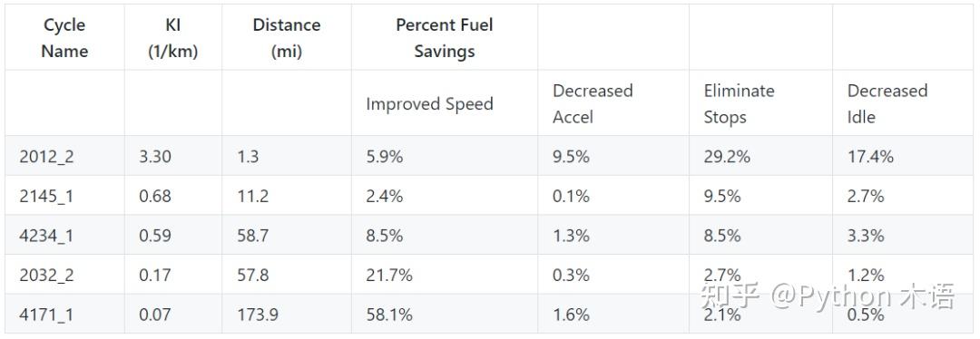
Task: Select the 17.4% Decreased Idle value
Action: [870, 156]
